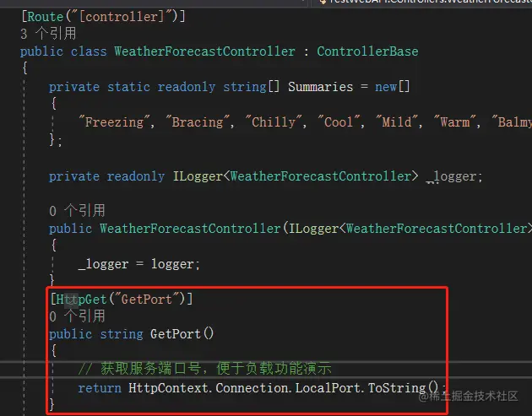Click the "[controller]" route string
The image size is (532, 416).
pos(122,17)
